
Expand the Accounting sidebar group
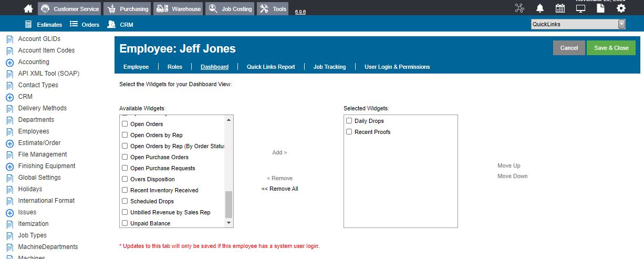click(9, 62)
